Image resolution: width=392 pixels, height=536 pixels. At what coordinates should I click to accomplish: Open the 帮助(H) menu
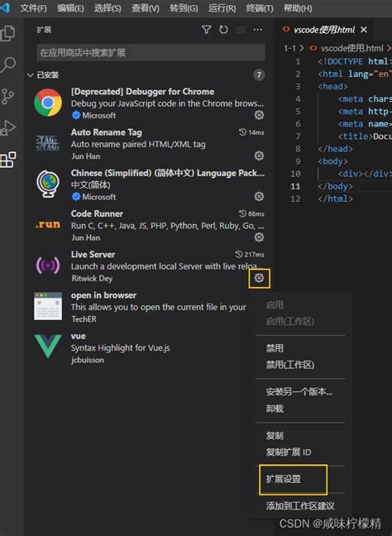tap(298, 8)
